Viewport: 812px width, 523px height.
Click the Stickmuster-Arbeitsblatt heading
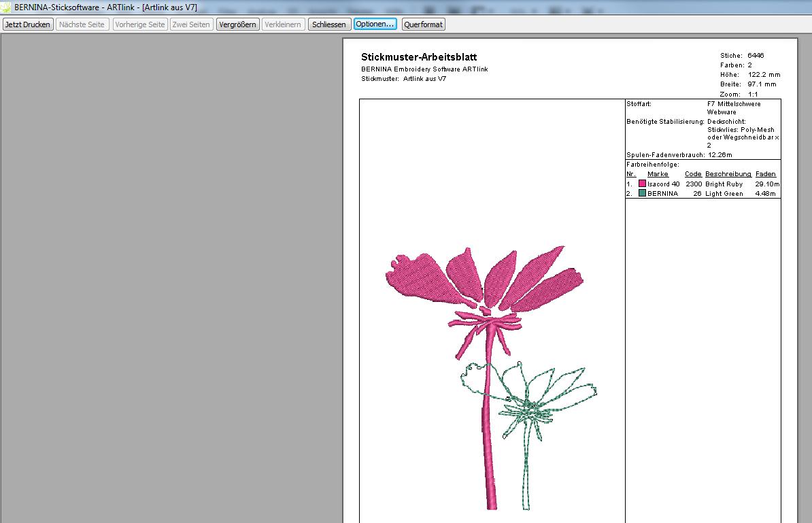(x=419, y=57)
